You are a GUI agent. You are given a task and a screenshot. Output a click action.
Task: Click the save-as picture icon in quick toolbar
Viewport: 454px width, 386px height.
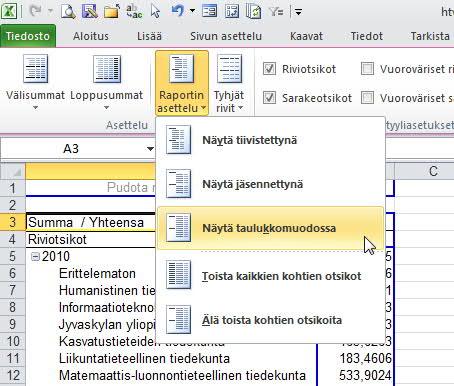[90, 12]
